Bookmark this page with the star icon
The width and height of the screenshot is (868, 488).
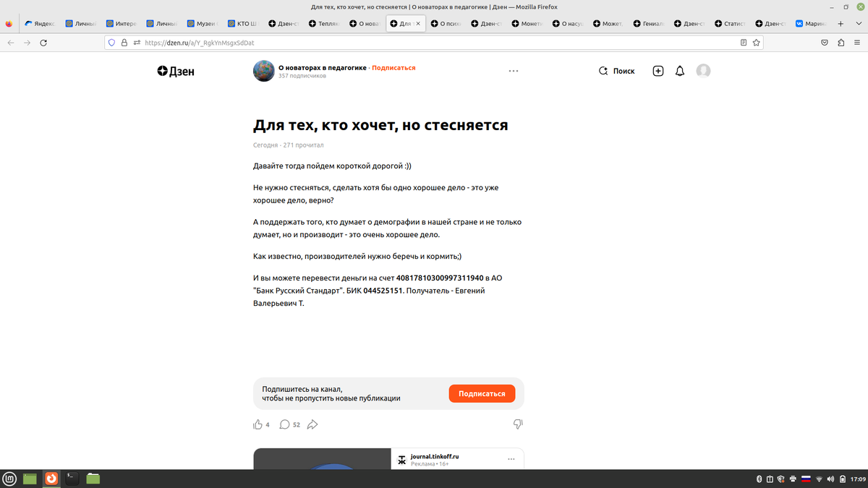pyautogui.click(x=757, y=43)
